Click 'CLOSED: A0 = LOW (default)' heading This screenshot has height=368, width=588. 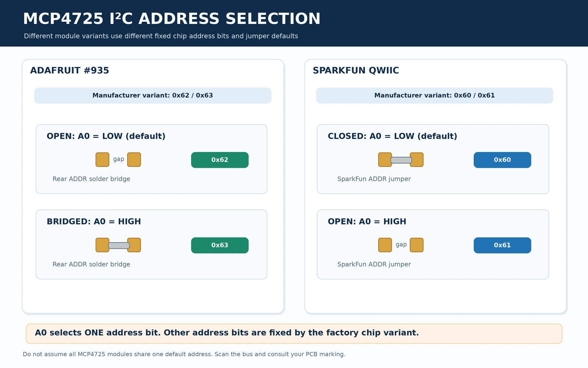click(392, 136)
